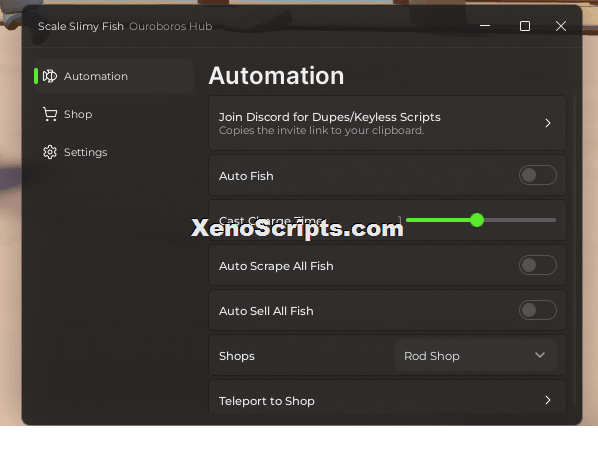Click the large 'Automation' page heading
This screenshot has width=598, height=456.
click(276, 75)
